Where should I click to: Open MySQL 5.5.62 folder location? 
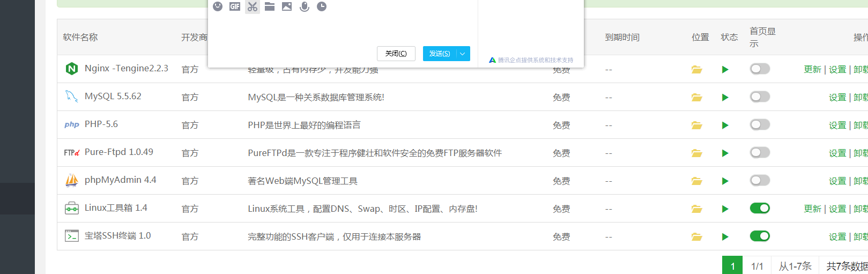pos(697,97)
